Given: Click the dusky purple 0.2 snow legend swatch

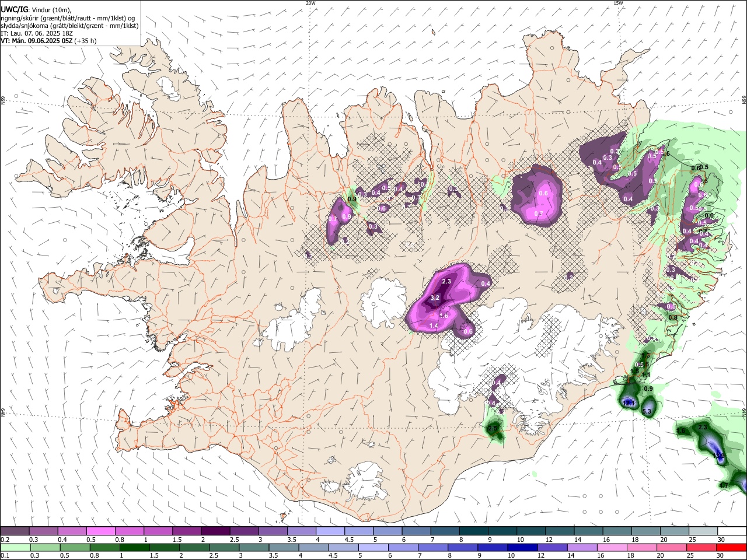Looking at the screenshot, I should (x=15, y=531).
